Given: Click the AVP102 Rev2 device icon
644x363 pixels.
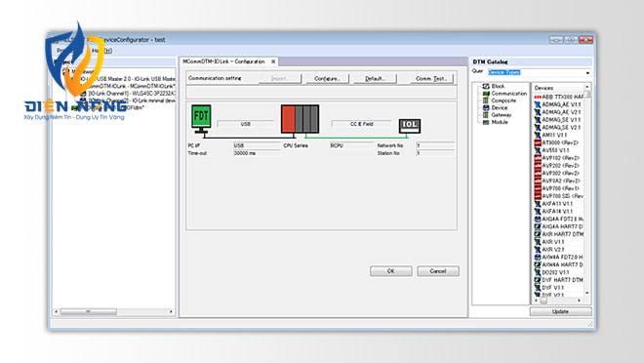Looking at the screenshot, I should (538, 158).
